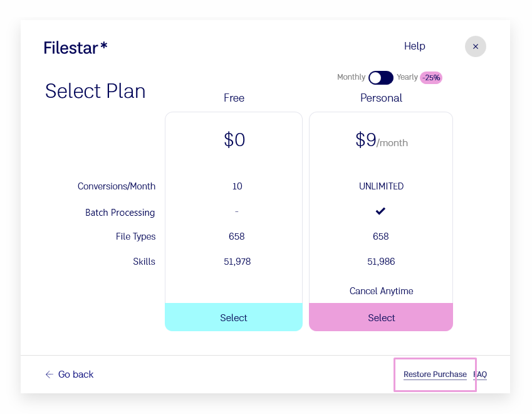
Task: Click the Yearly label
Action: pos(407,77)
